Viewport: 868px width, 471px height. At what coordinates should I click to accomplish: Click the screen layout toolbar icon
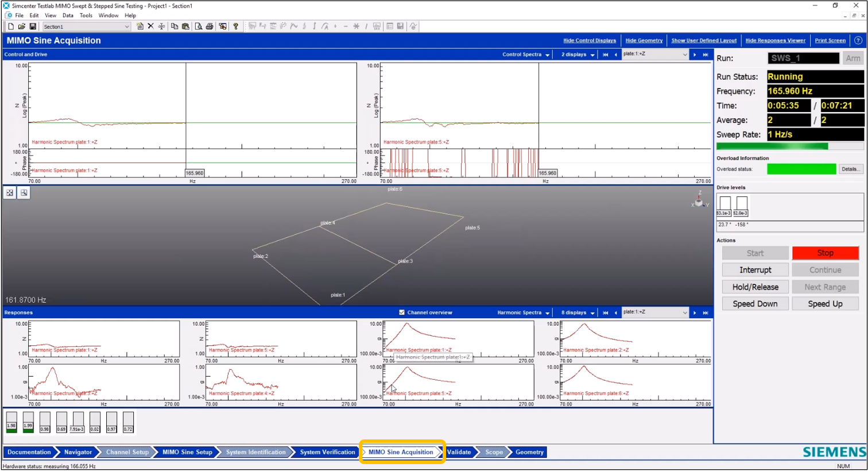coord(223,26)
